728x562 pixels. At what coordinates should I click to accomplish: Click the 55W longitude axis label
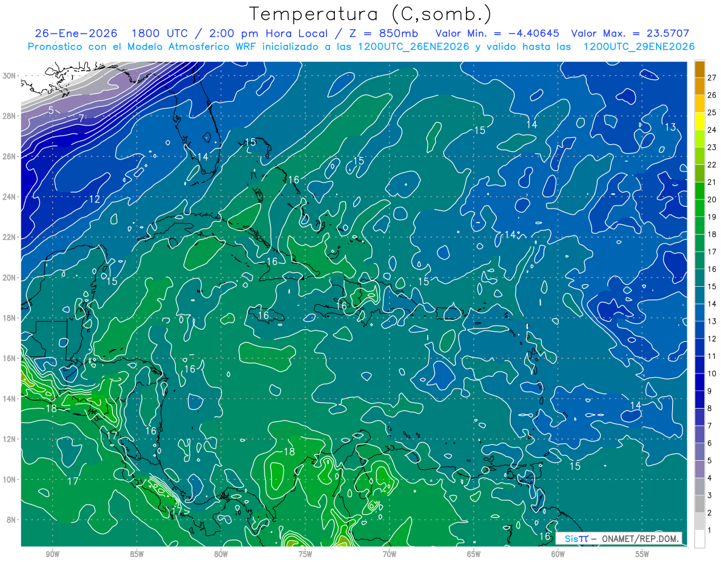pos(642,554)
